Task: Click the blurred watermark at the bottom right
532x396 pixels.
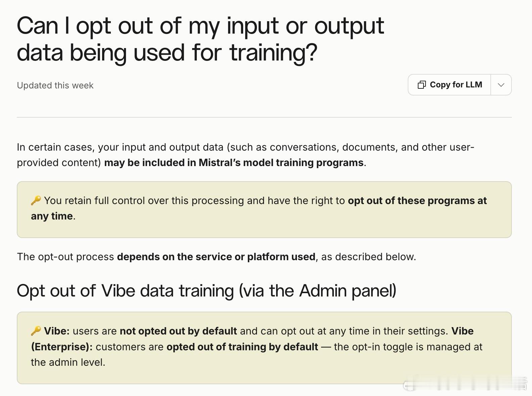Action: (x=466, y=384)
